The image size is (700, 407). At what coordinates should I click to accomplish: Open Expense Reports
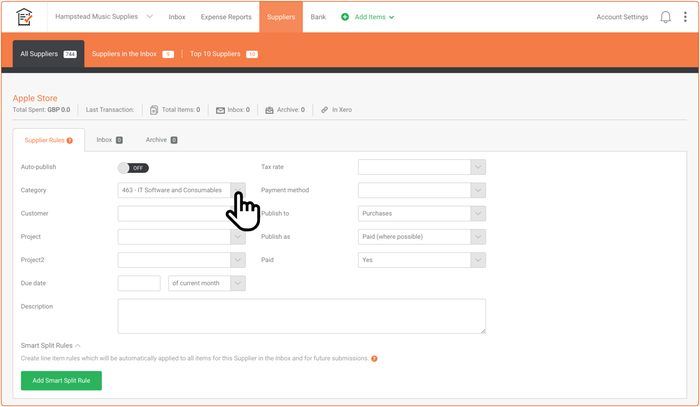226,17
